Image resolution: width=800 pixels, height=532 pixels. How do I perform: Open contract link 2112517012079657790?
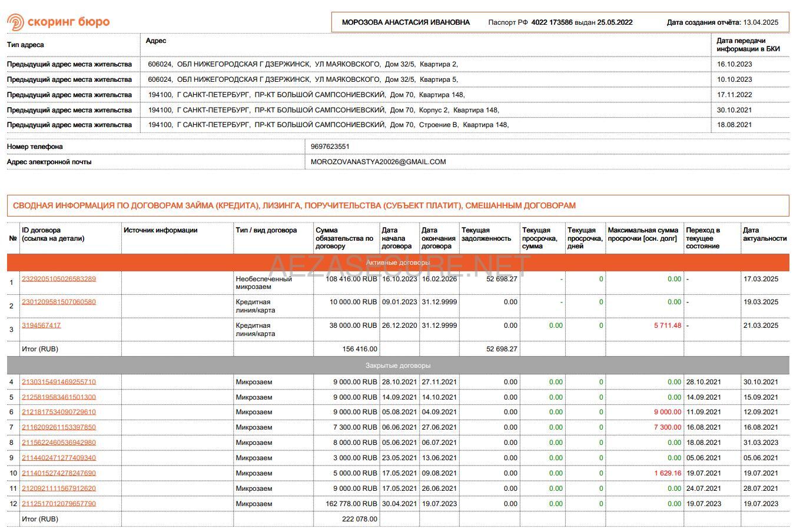point(59,504)
